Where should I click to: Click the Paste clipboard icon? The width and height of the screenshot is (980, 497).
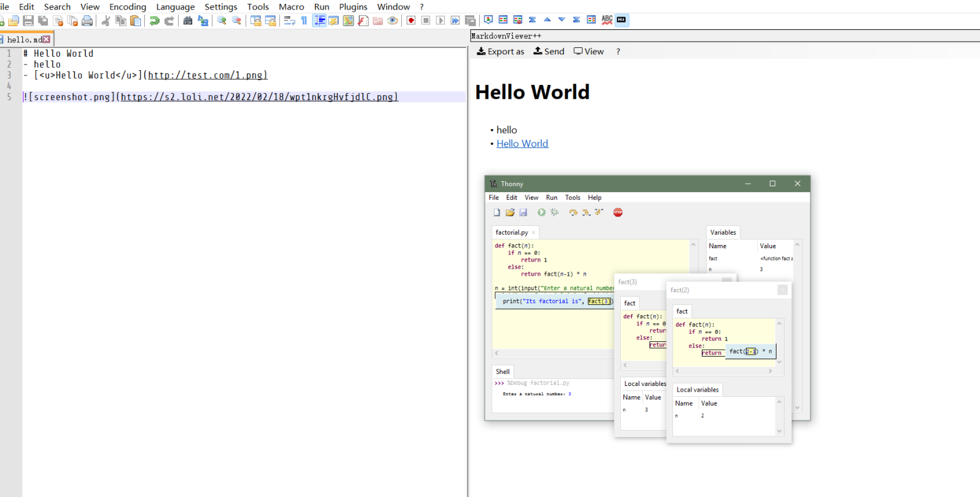[x=136, y=20]
